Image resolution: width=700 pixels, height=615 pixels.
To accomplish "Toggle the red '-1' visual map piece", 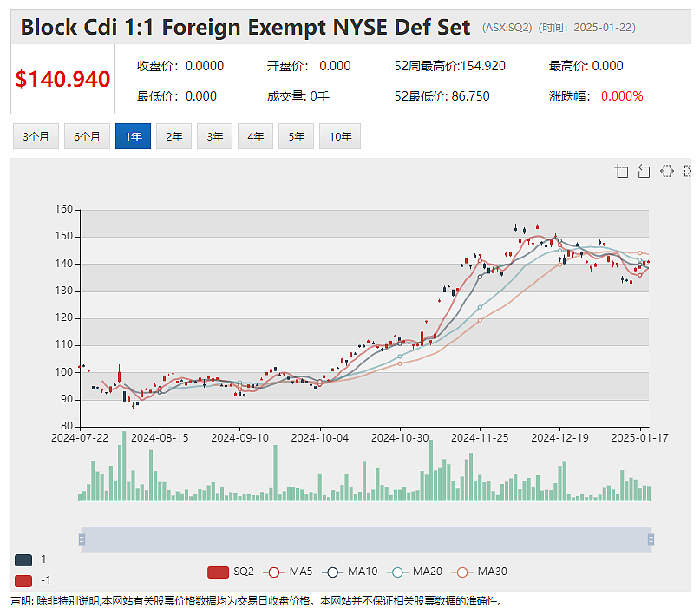I will [23, 580].
